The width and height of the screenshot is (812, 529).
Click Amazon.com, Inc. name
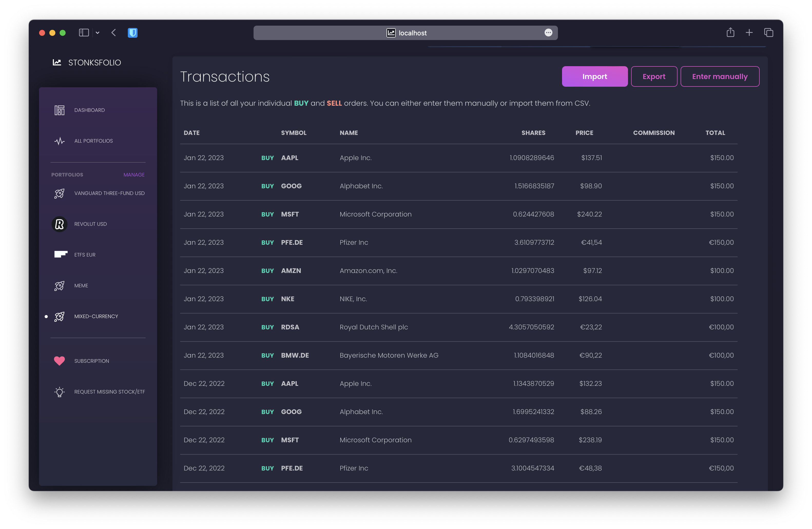369,271
